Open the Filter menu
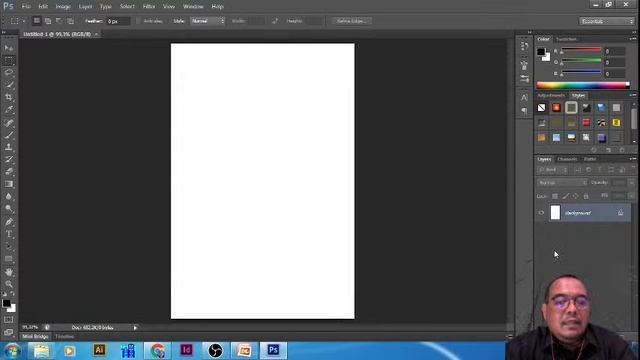Image resolution: width=640 pixels, height=360 pixels. [149, 7]
